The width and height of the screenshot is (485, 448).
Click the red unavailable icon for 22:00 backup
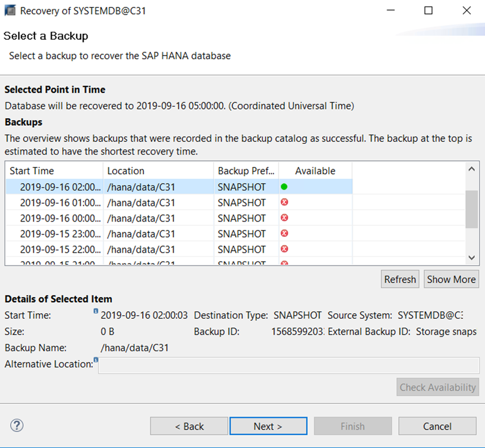284,249
